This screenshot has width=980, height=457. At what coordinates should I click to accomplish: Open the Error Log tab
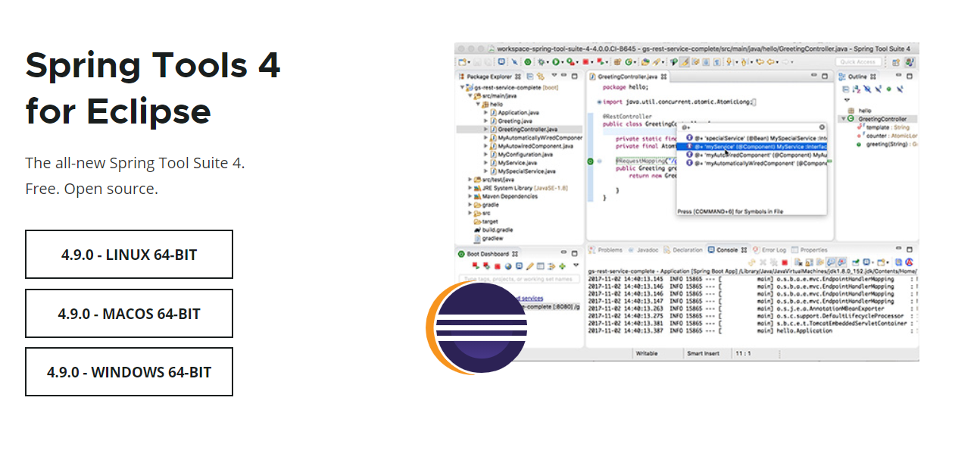tap(769, 249)
